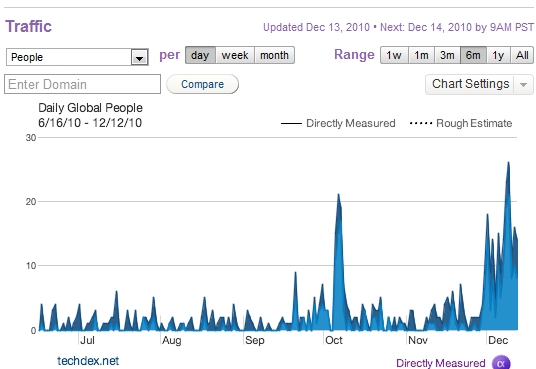Open the techdex.net link

click(x=88, y=361)
